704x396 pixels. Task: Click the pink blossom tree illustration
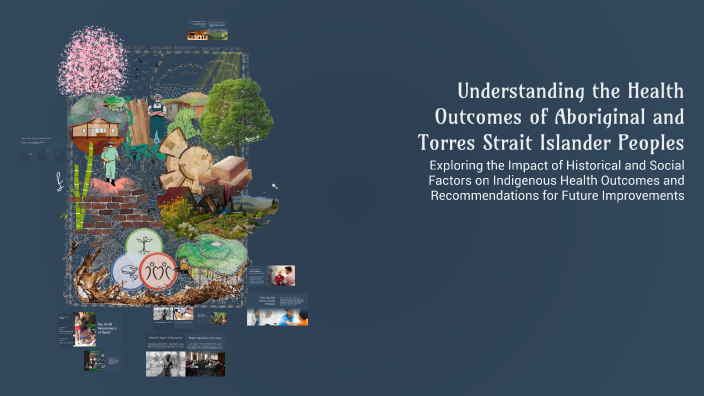92,62
